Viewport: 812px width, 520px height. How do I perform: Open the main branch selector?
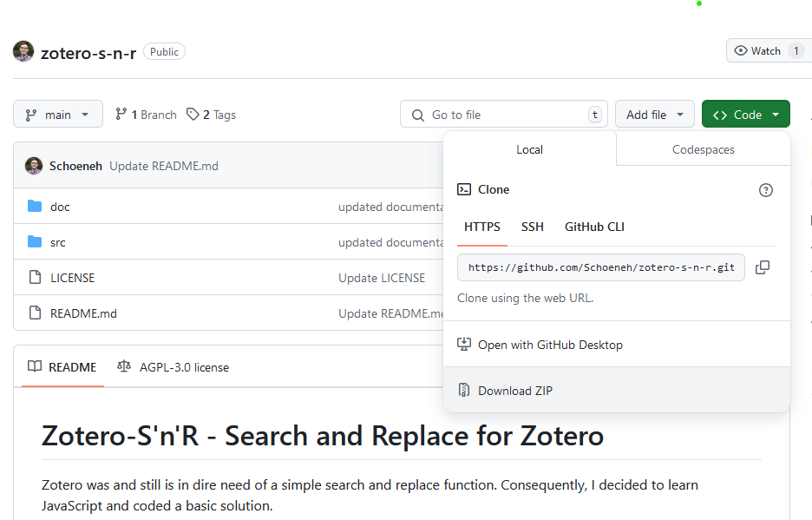pyautogui.click(x=57, y=114)
